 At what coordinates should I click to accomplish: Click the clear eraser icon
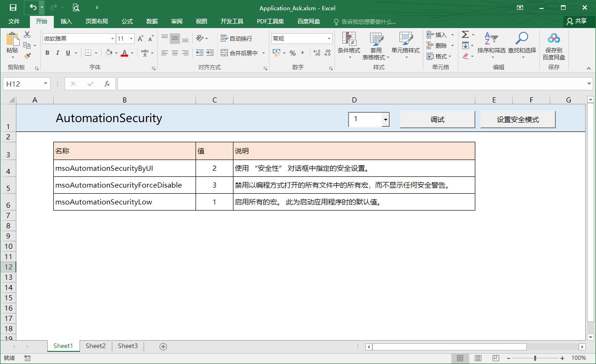click(465, 56)
